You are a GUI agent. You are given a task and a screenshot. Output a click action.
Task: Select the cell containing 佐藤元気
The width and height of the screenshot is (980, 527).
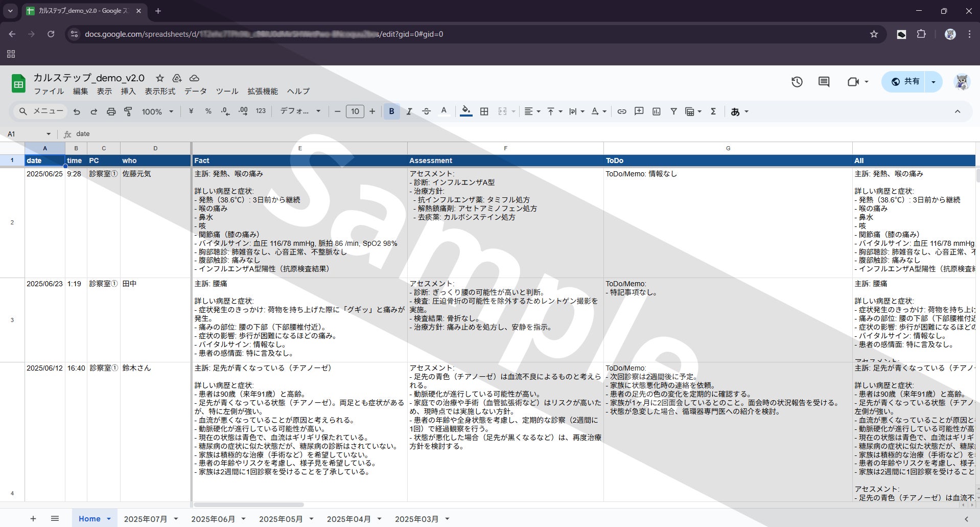155,222
